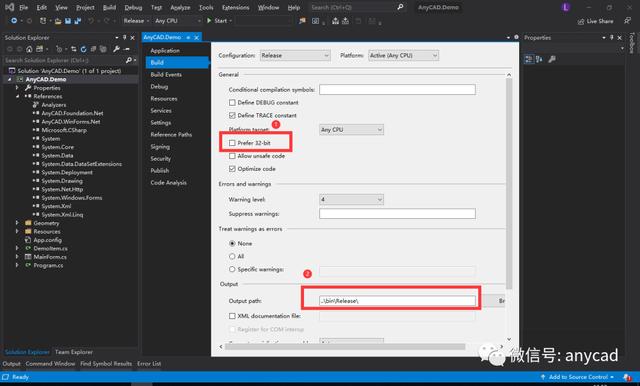This screenshot has width=640, height=386.
Task: Click the Redo toolbar icon
Action: coord(107,21)
